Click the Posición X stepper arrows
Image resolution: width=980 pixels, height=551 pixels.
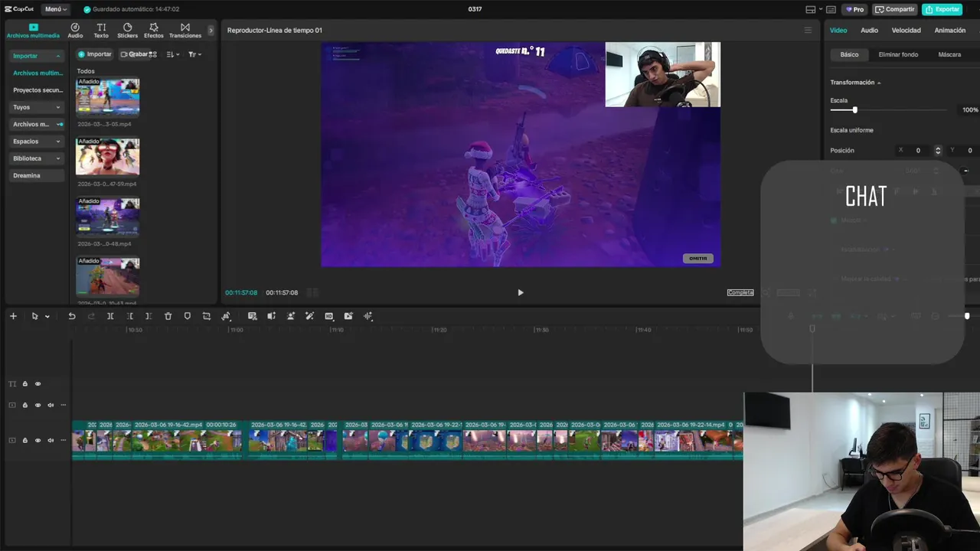tap(938, 151)
